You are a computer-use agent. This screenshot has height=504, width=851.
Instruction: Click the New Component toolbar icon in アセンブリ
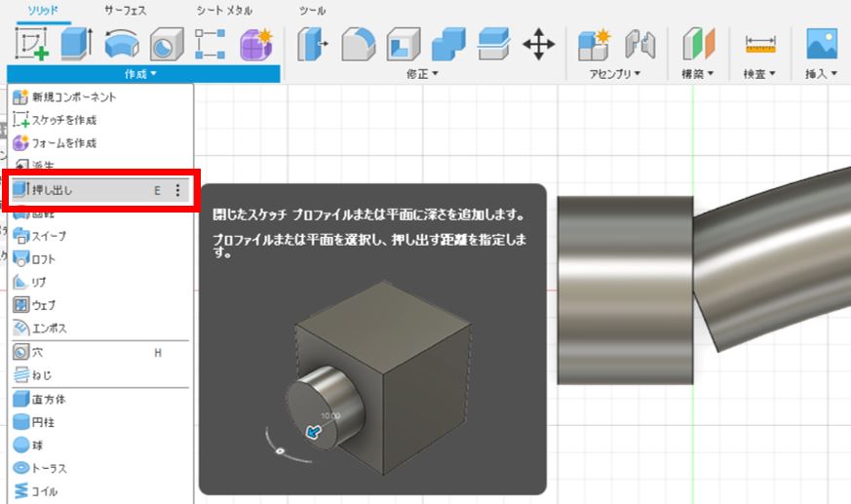coord(595,44)
